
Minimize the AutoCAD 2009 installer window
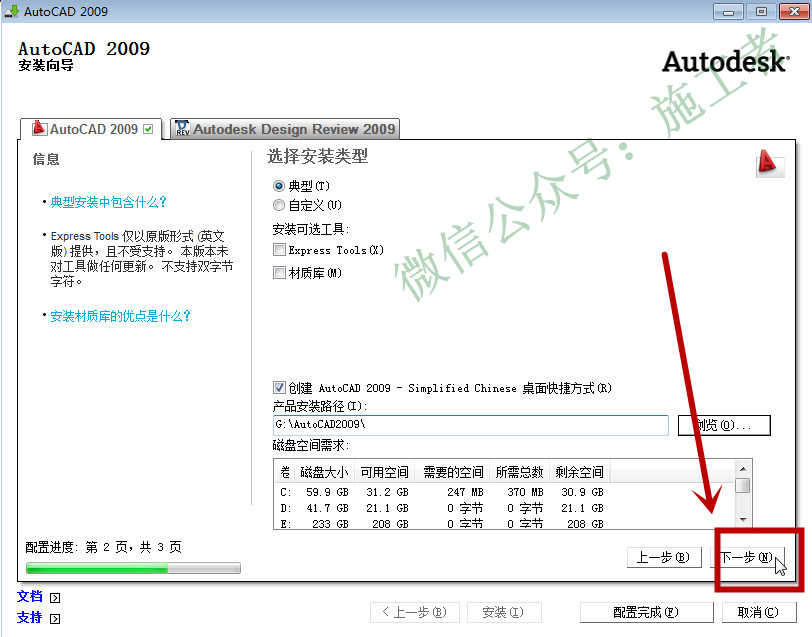point(728,11)
